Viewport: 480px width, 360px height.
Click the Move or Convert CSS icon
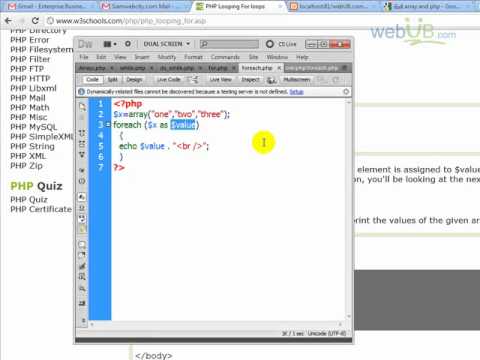(x=82, y=288)
